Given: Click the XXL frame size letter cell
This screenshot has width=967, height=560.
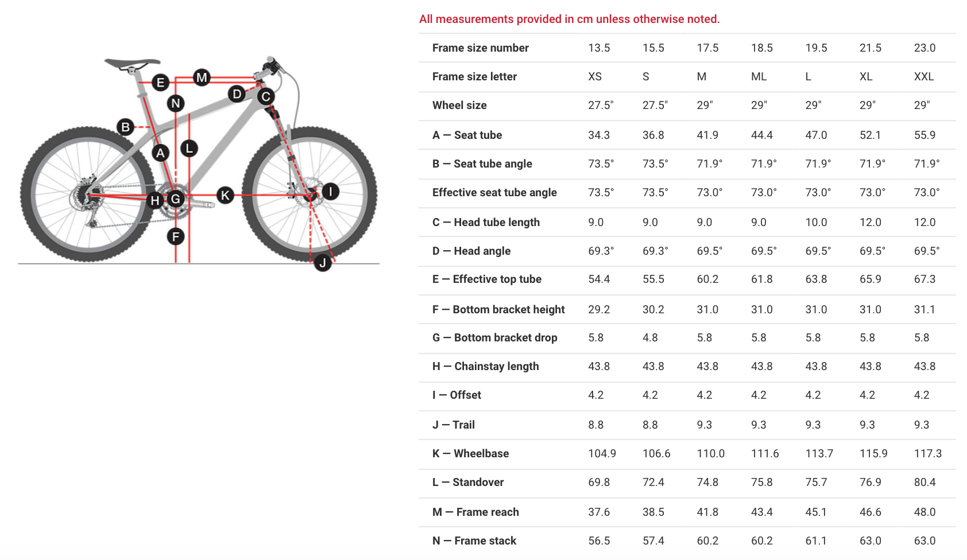Looking at the screenshot, I should tap(923, 76).
